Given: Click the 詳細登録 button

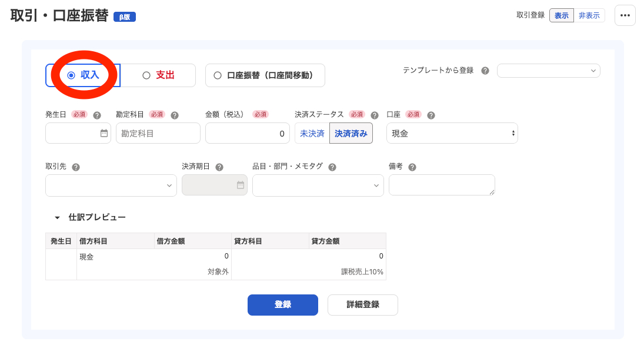Looking at the screenshot, I should 362,305.
